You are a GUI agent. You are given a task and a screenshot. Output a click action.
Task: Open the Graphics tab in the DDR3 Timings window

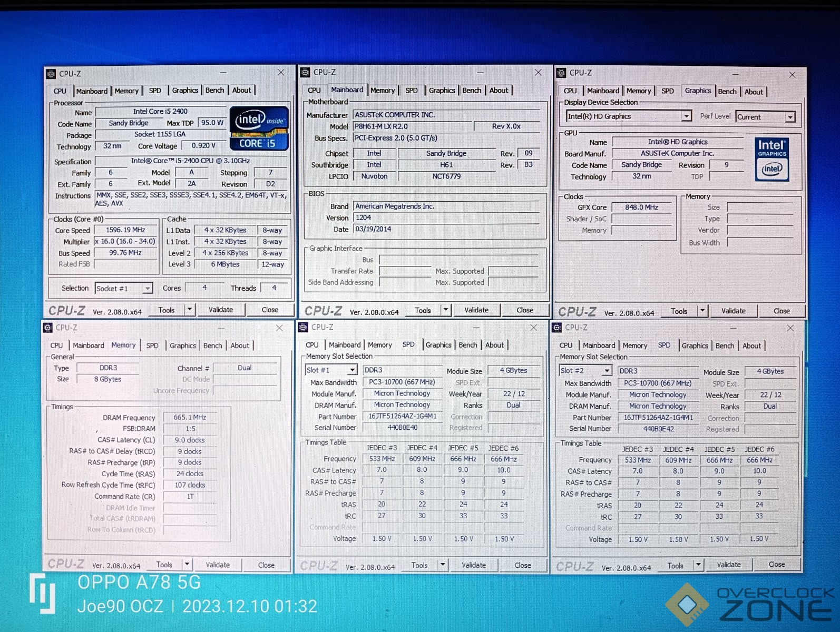[x=183, y=346]
